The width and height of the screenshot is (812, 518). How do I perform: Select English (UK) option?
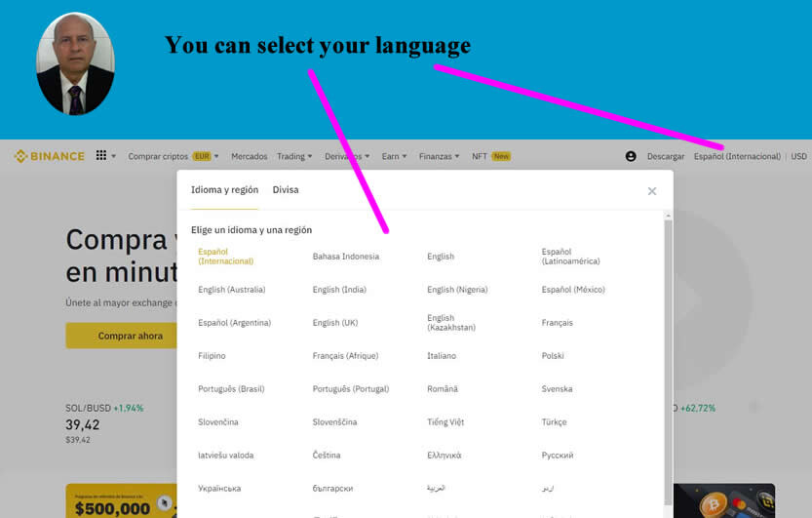point(335,323)
